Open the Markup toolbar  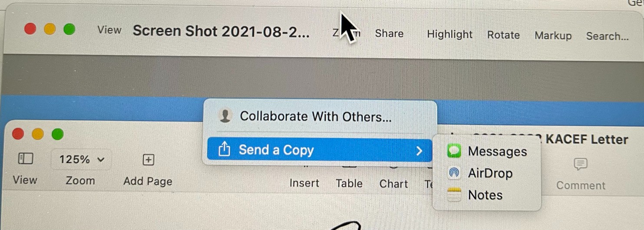[553, 36]
